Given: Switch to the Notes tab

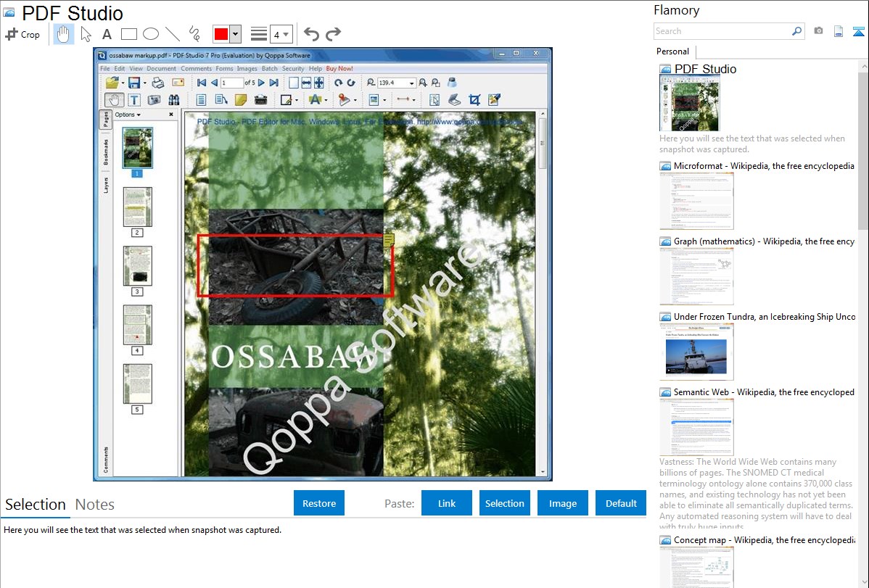Looking at the screenshot, I should click(95, 505).
